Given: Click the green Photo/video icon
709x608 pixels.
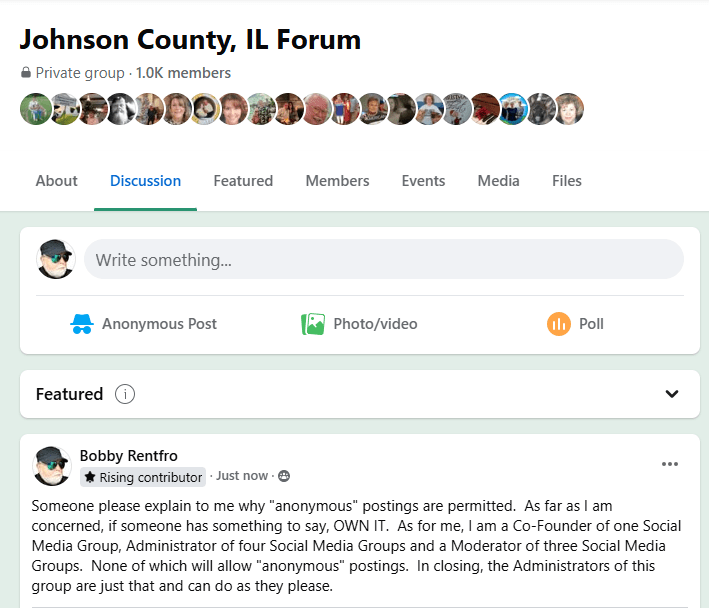Looking at the screenshot, I should [x=313, y=324].
